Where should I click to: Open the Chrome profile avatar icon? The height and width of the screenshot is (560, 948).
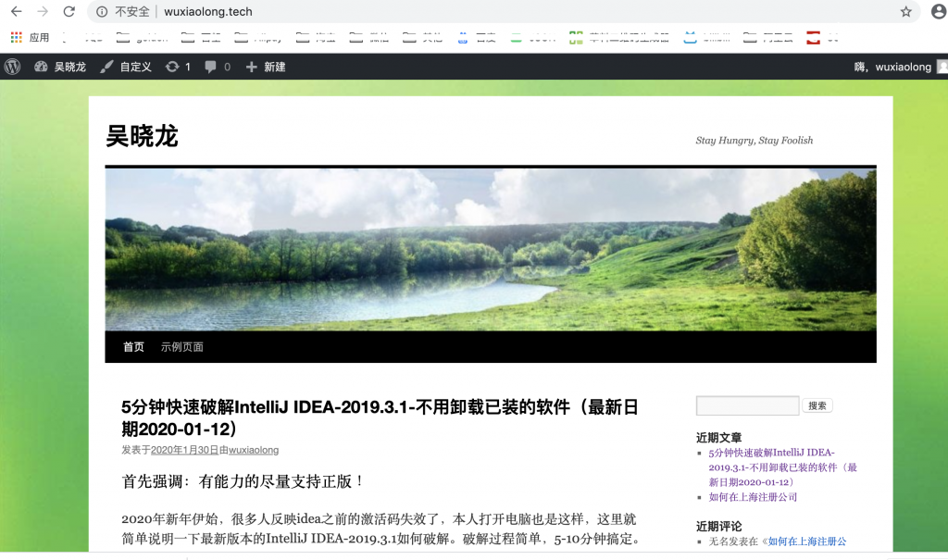(x=939, y=11)
